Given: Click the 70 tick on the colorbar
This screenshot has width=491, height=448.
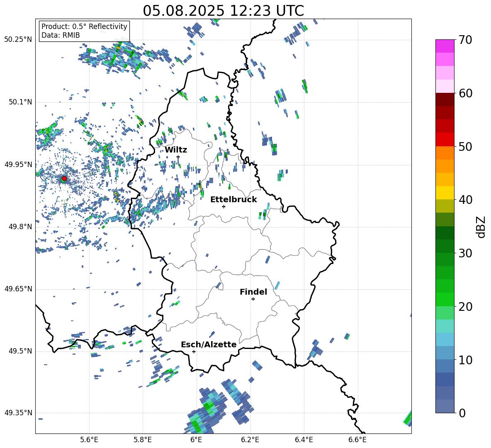Looking at the screenshot, I should 465,40.
